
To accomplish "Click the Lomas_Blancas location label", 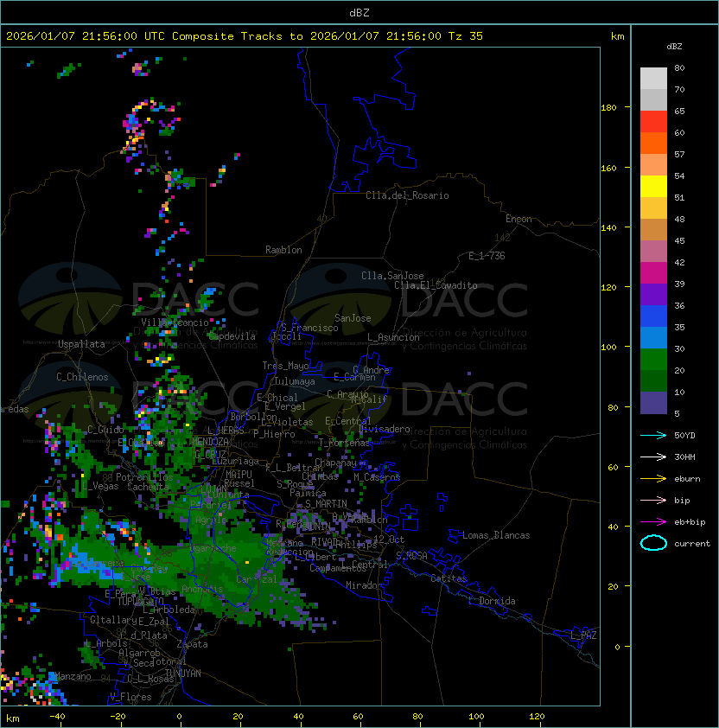I will coord(496,535).
